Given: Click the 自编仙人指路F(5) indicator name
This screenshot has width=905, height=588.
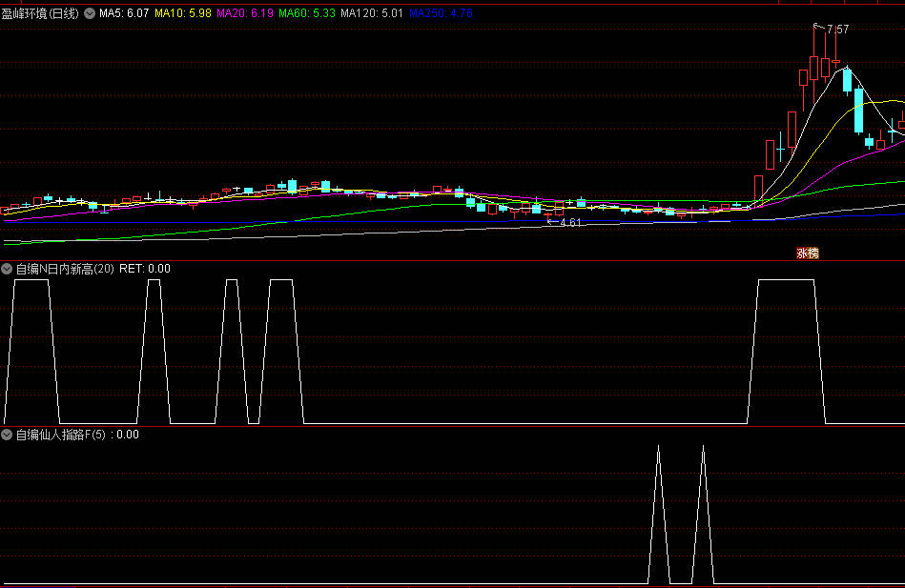Looking at the screenshot, I should pyautogui.click(x=62, y=435).
